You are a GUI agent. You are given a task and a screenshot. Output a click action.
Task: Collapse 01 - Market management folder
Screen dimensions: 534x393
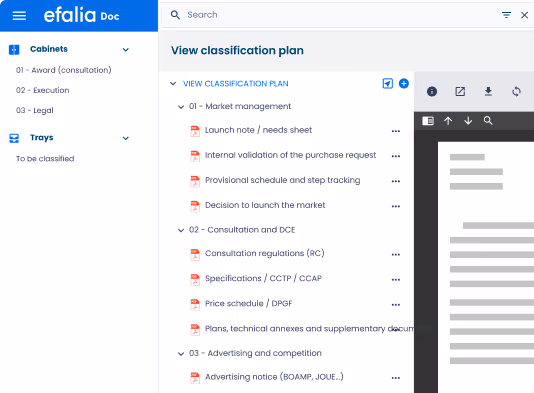tap(181, 107)
